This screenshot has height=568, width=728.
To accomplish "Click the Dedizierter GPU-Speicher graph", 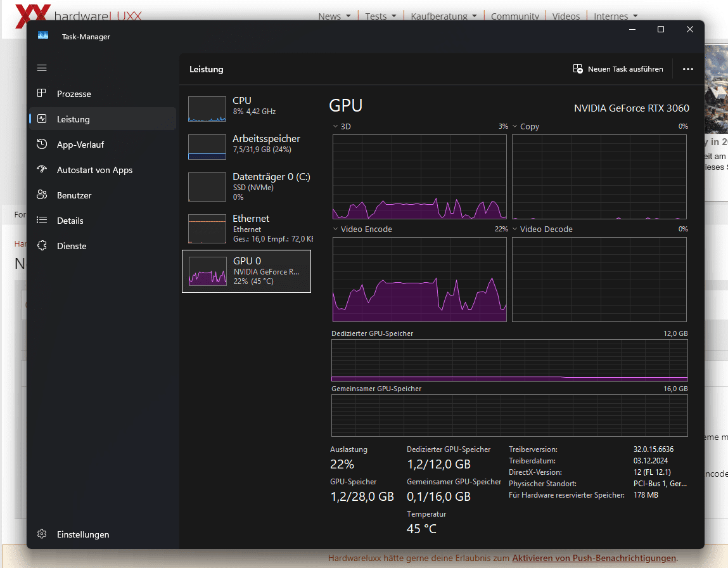I will (509, 361).
